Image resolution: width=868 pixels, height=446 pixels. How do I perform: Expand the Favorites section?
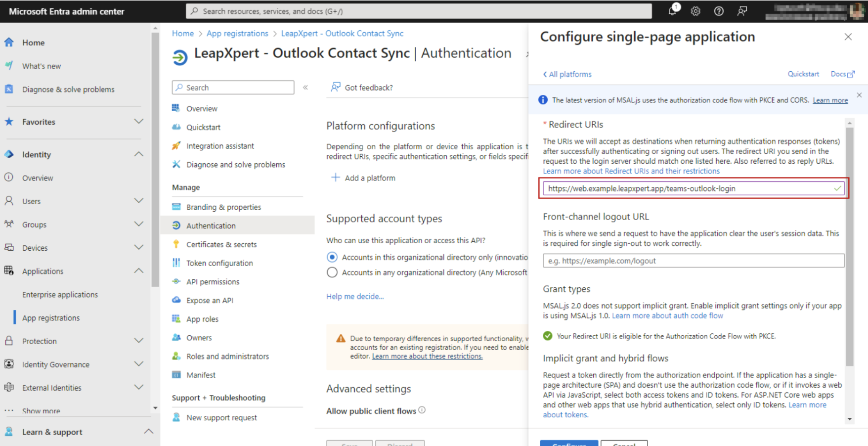(139, 122)
